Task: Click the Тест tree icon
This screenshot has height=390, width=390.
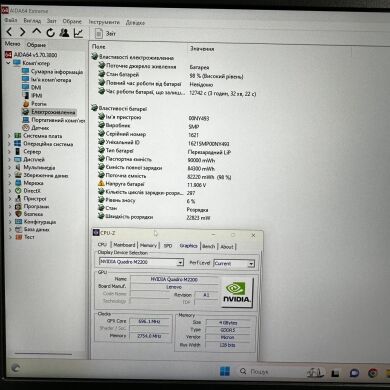Action: (x=18, y=237)
